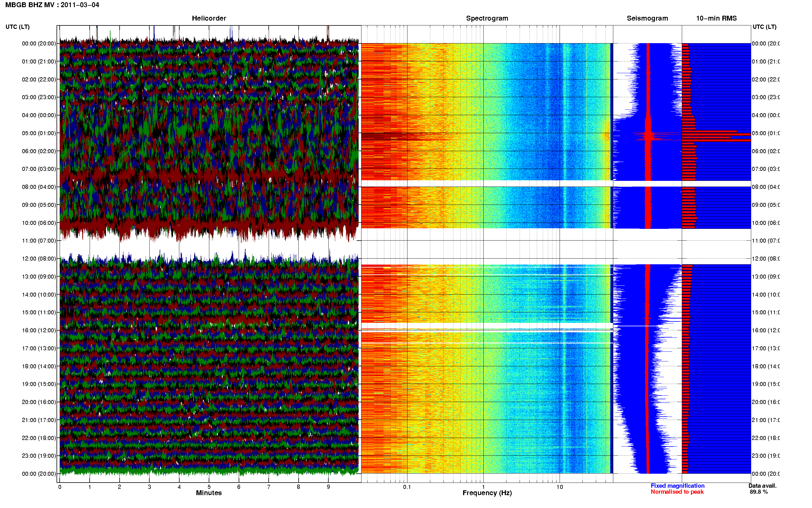Click the left '01:00 (21:00)' time label
This screenshot has width=812, height=508.
[x=39, y=61]
